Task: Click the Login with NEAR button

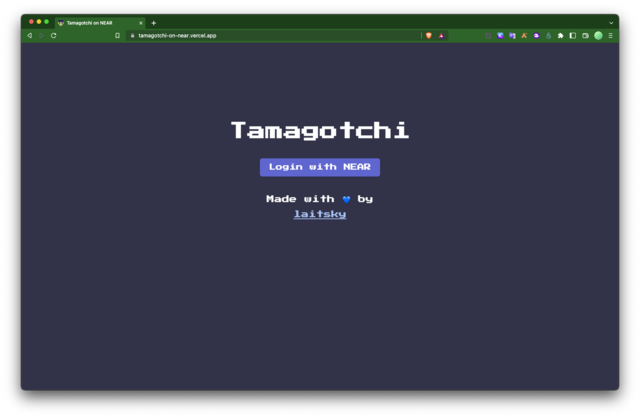Action: [320, 167]
